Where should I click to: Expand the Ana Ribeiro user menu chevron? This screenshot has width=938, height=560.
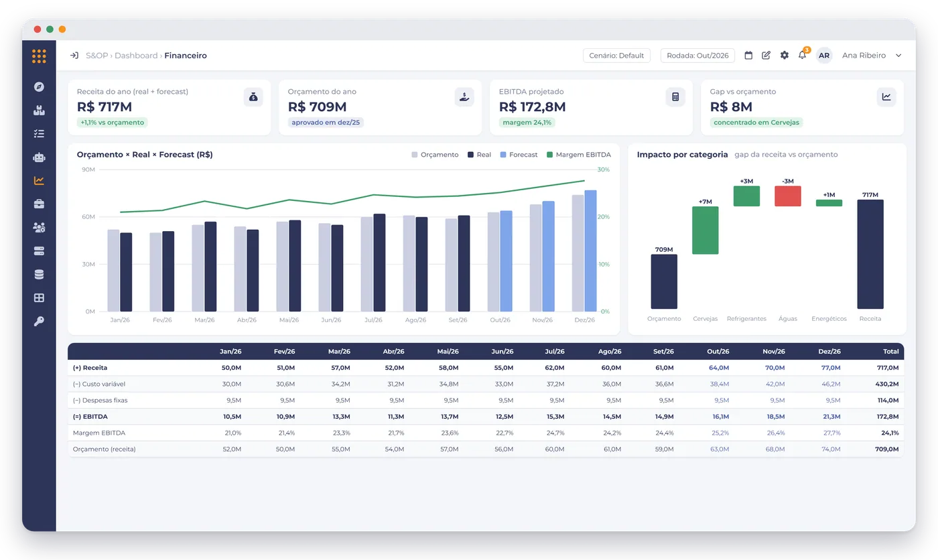(x=898, y=56)
